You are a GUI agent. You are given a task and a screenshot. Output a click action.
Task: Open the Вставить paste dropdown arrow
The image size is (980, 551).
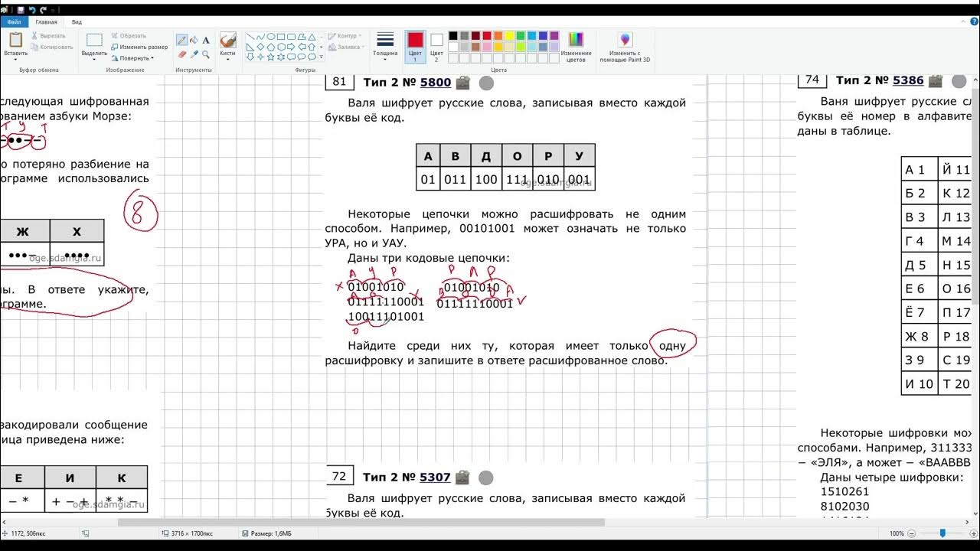point(15,60)
